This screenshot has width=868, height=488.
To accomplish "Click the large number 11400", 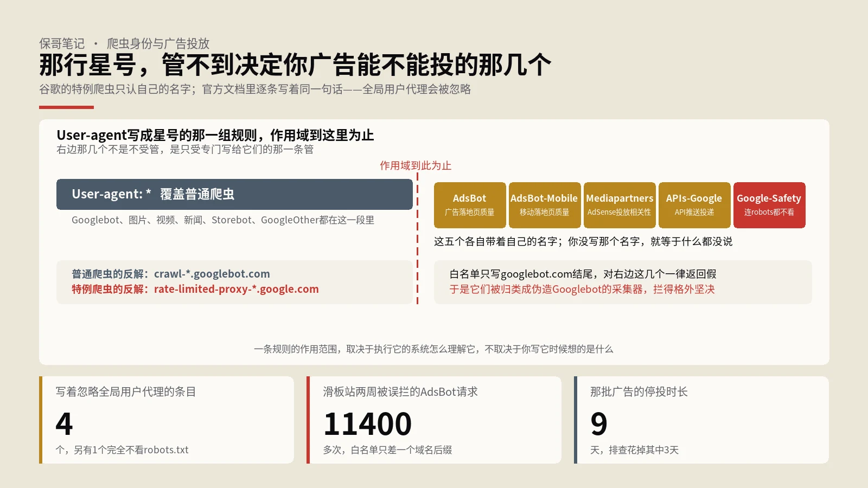I will click(367, 423).
